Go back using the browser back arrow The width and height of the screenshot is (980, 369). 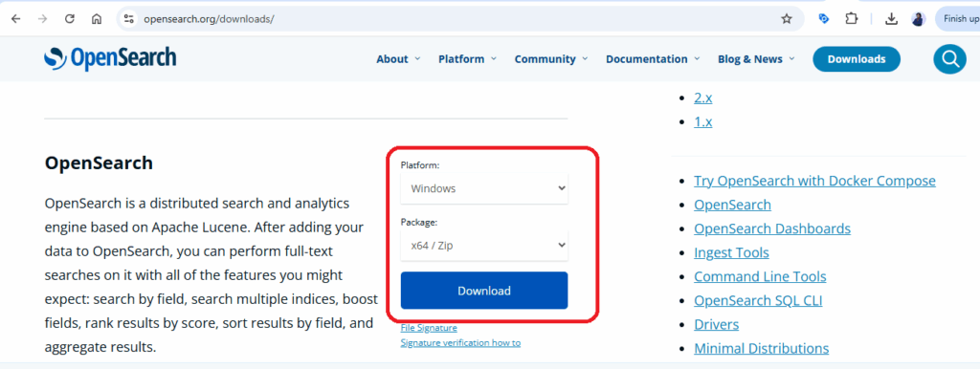click(16, 19)
